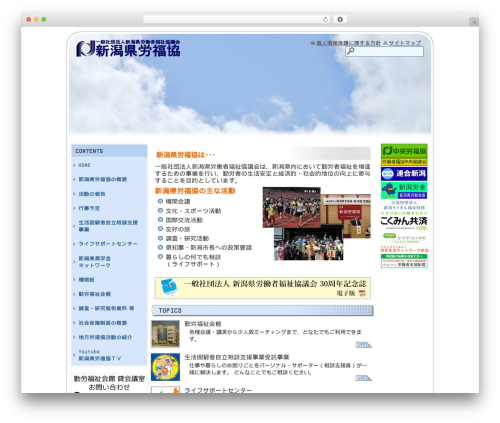The width and height of the screenshot is (500, 423).
Task: Open the 30周年記念誌 電子版 banner
Action: [x=263, y=288]
